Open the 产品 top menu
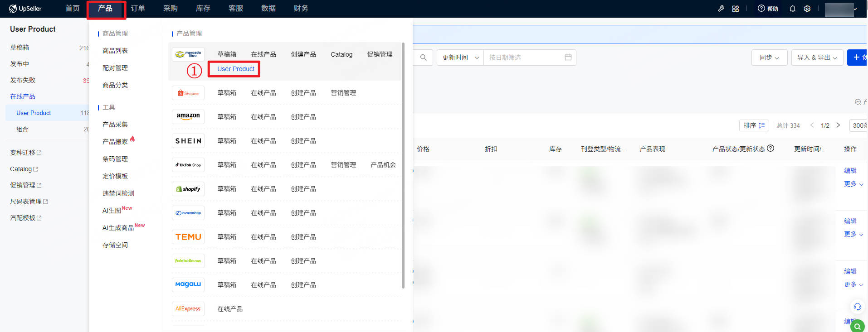This screenshot has width=868, height=332. (105, 9)
